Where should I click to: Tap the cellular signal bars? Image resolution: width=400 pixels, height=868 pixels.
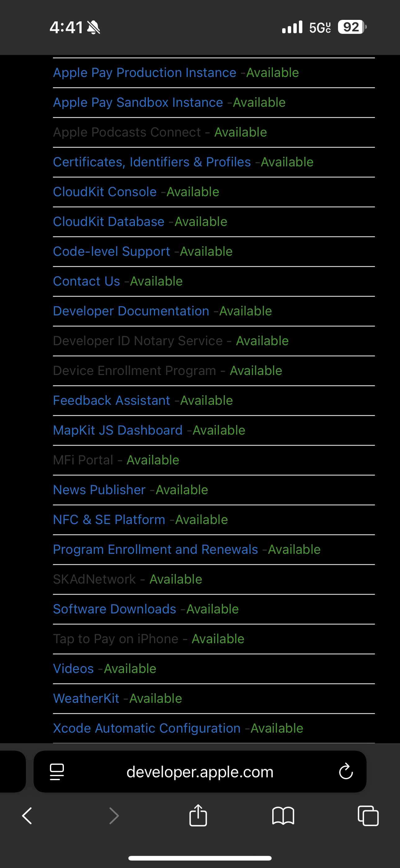pos(292,27)
